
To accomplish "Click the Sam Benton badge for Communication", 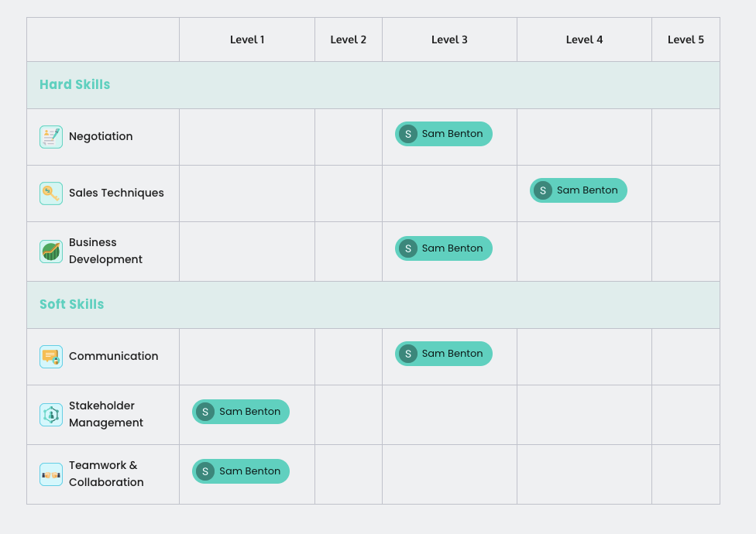I will pos(443,354).
